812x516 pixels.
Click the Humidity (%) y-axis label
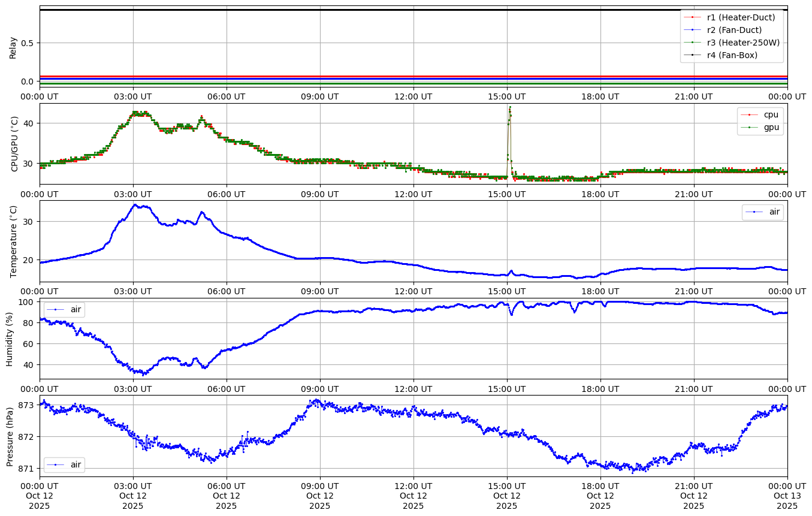[10, 339]
